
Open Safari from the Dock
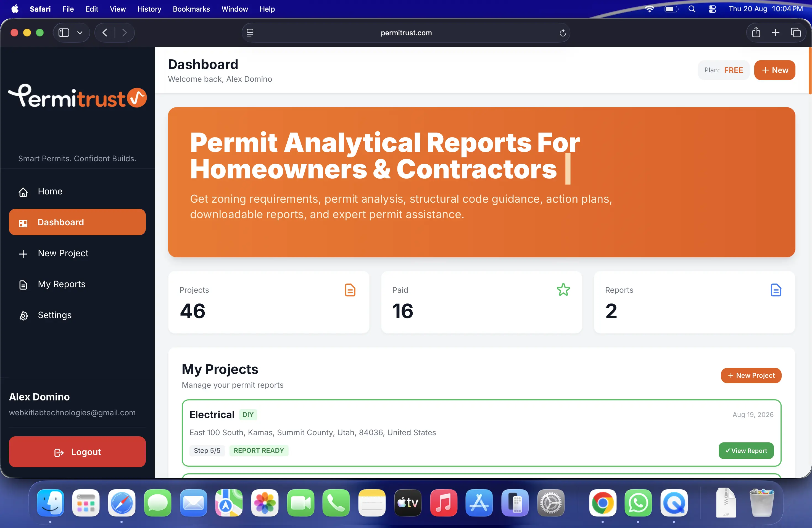[x=122, y=503]
